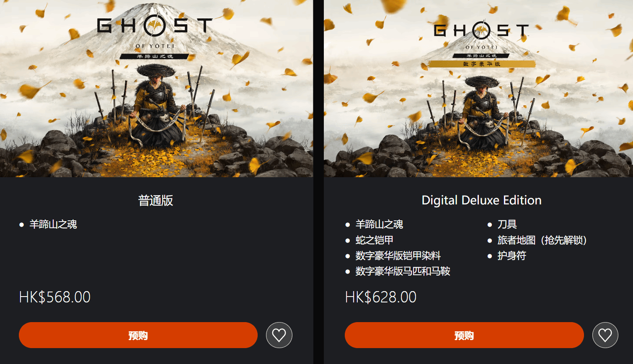Click the 数字豪华版铠甲染料 item

(398, 256)
